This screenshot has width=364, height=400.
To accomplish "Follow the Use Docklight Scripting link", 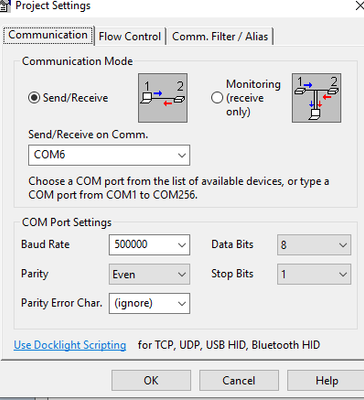I will click(x=70, y=345).
